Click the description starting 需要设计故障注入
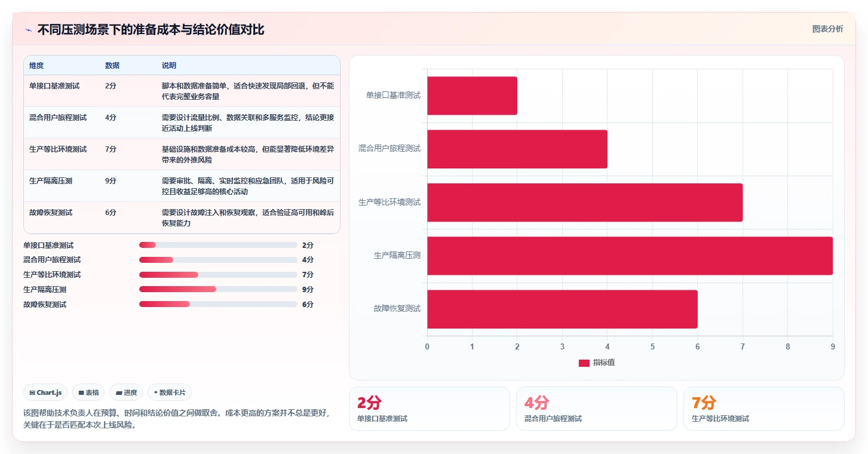Viewport: 868px width, 454px height. tap(248, 218)
